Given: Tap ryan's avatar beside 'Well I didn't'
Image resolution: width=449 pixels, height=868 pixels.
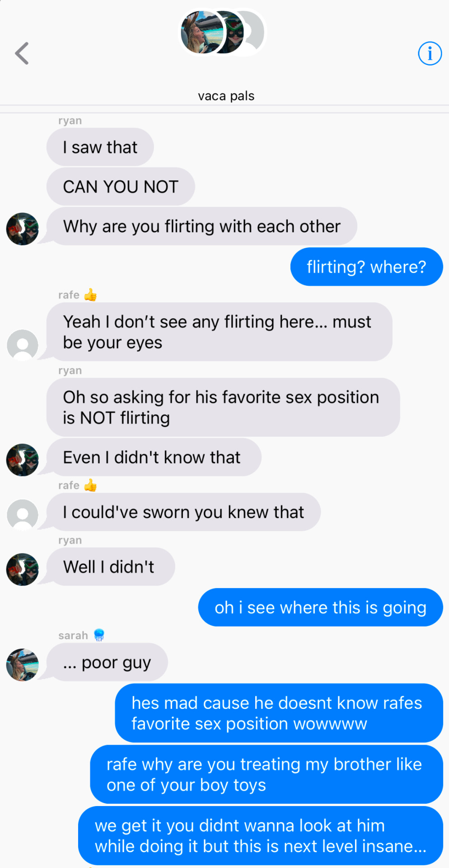Looking at the screenshot, I should [x=22, y=570].
